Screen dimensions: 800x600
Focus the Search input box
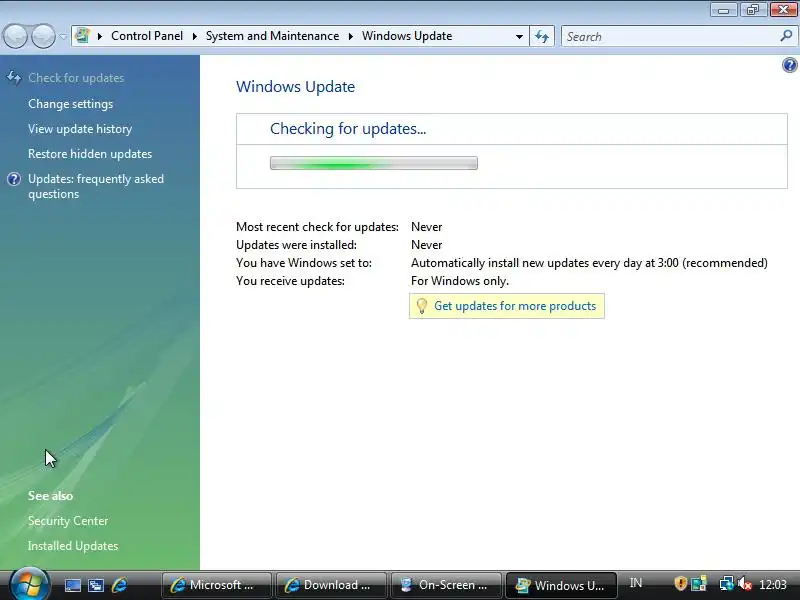(x=671, y=37)
